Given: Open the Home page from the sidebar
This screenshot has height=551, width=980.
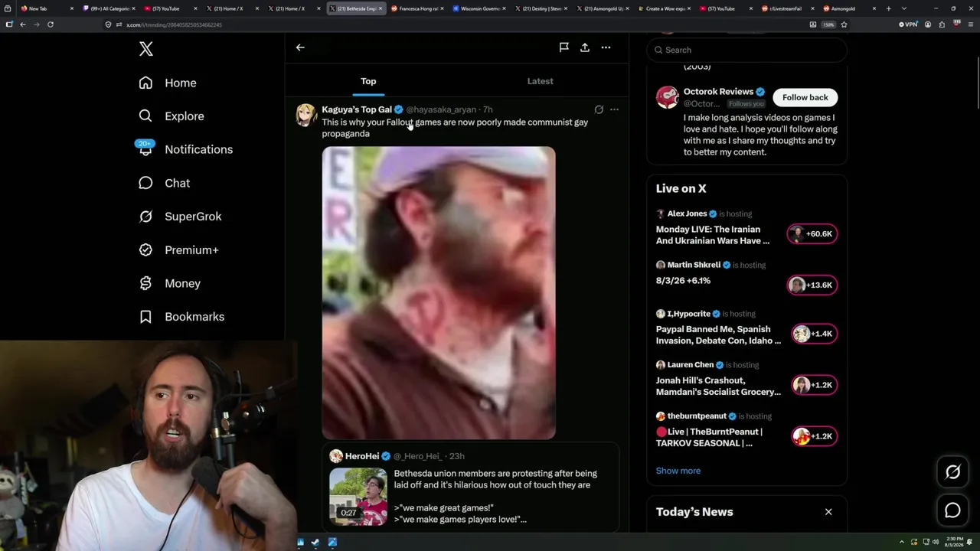Looking at the screenshot, I should pyautogui.click(x=168, y=83).
